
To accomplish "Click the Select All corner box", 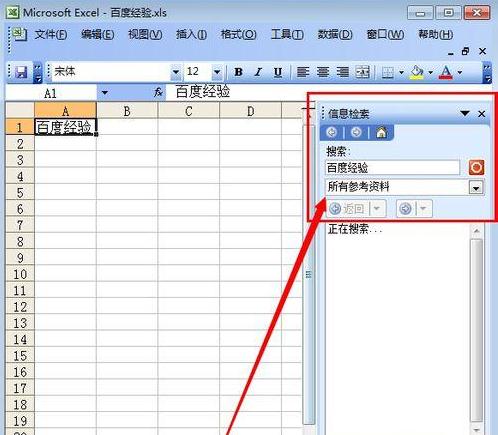I will coord(20,110).
